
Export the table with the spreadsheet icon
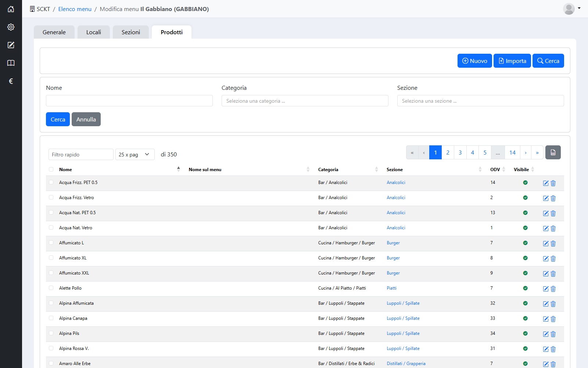pyautogui.click(x=553, y=152)
